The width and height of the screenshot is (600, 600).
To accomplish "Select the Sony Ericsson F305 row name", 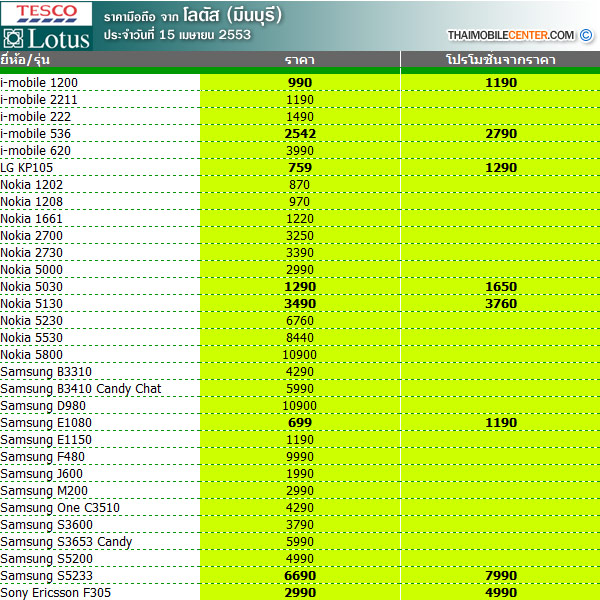I will (x=56, y=593).
